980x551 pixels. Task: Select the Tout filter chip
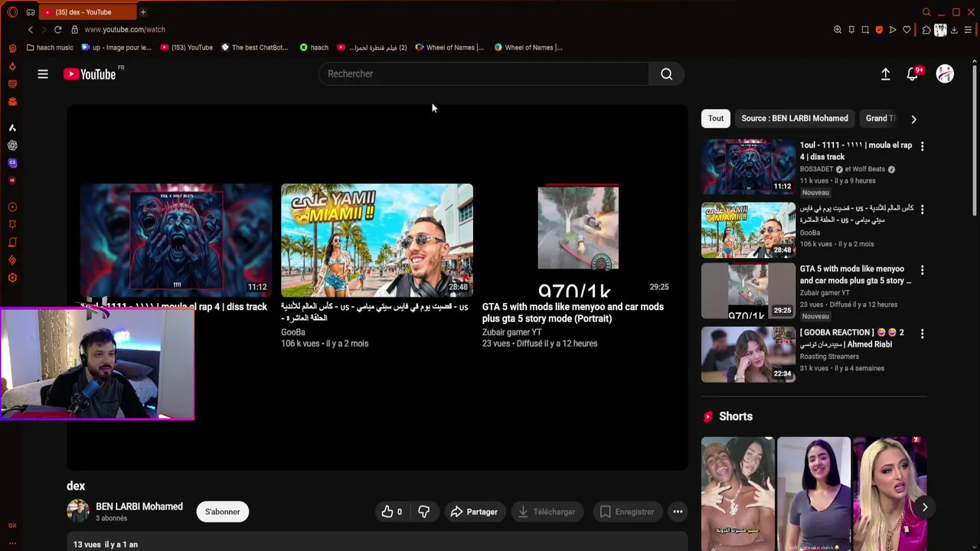pos(715,119)
